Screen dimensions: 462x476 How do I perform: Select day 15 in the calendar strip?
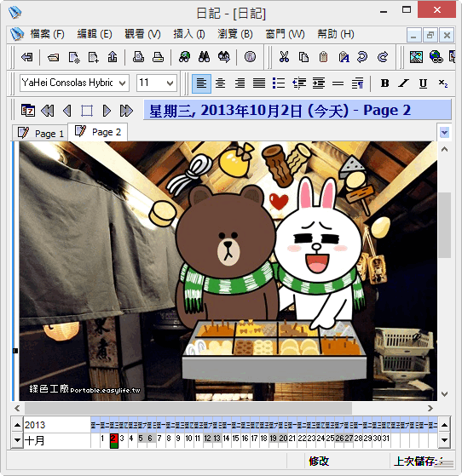click(x=235, y=438)
